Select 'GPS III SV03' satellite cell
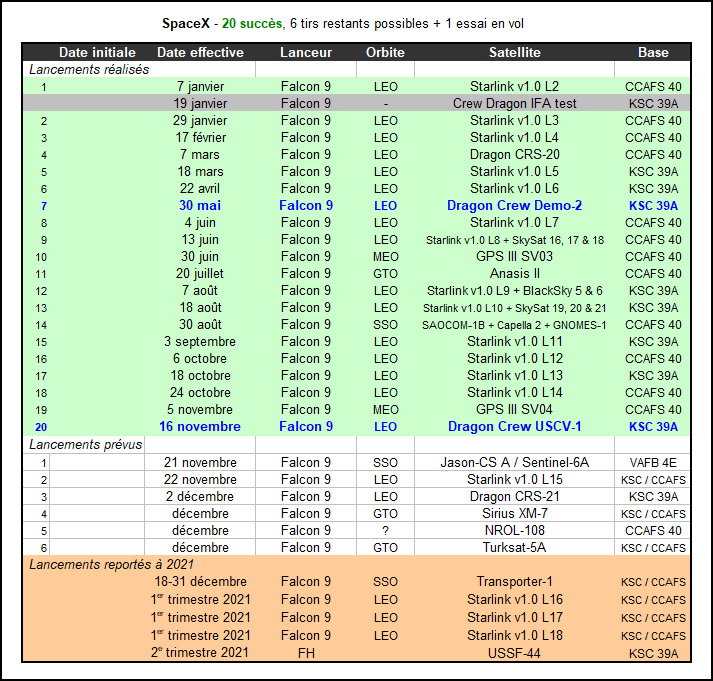Screen dimensions: 713x681 click(x=514, y=256)
